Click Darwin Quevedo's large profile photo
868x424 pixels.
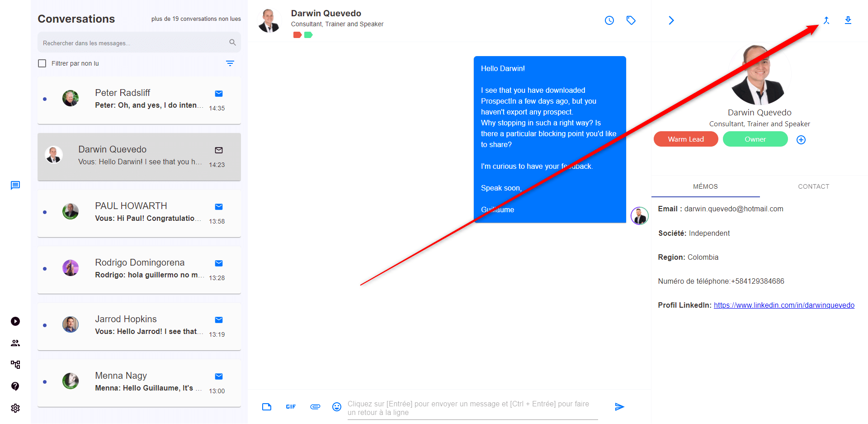pyautogui.click(x=759, y=75)
